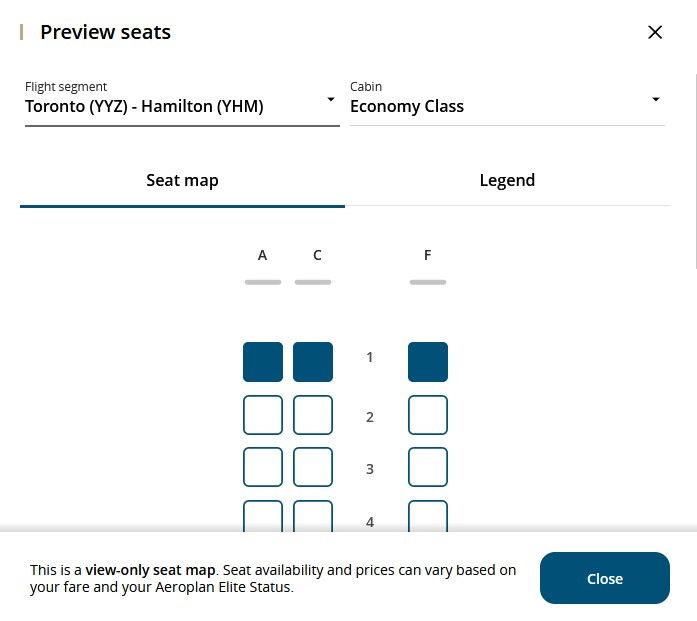Choose seat 2A
697x621 pixels.
coord(263,415)
